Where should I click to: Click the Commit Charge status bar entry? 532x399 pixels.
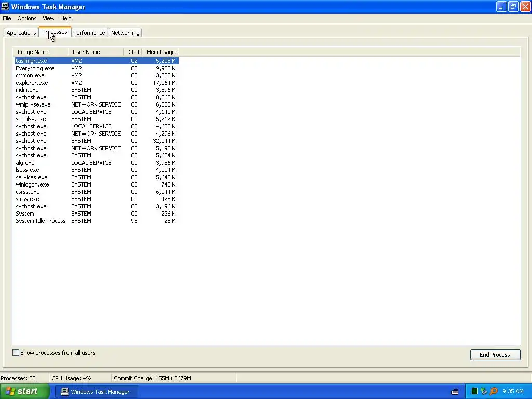pyautogui.click(x=152, y=378)
